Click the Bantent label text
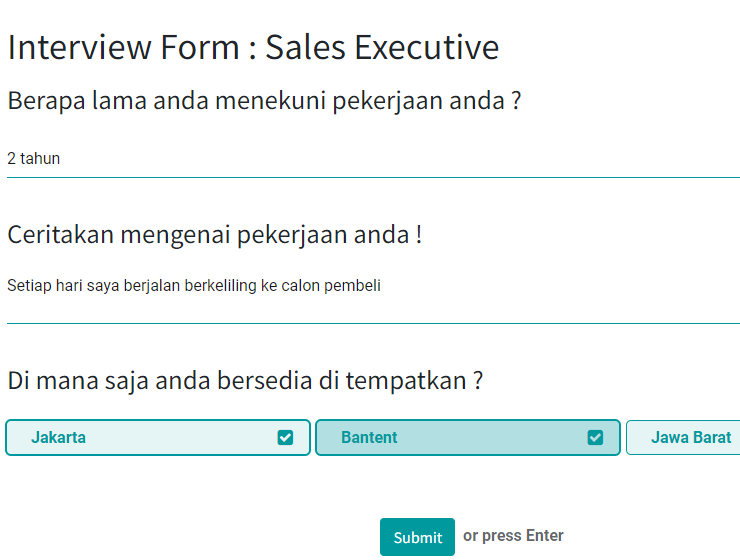Image resolution: width=740 pixels, height=560 pixels. click(369, 437)
